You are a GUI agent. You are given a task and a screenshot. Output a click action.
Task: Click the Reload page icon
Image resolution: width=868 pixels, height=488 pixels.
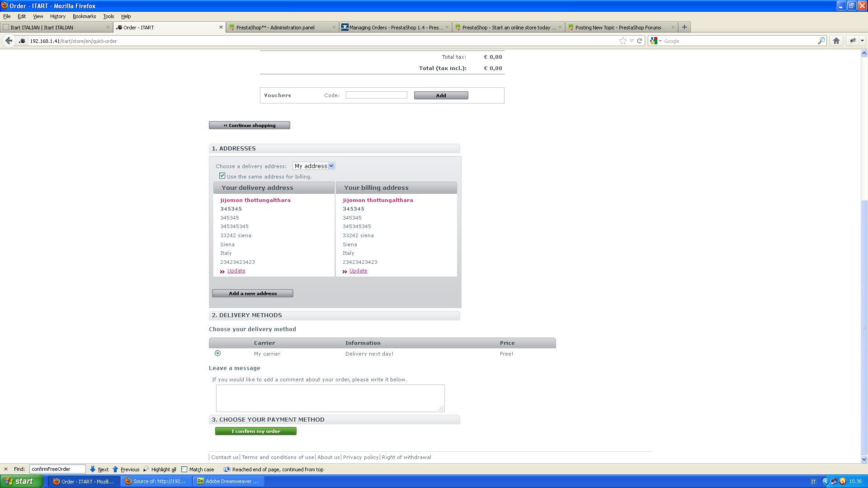click(x=639, y=41)
